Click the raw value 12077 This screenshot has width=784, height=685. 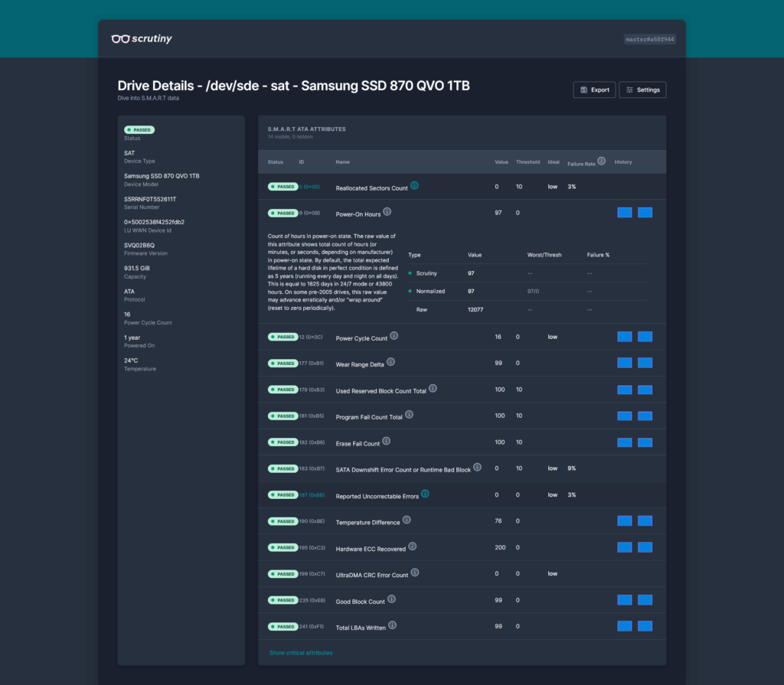[475, 309]
